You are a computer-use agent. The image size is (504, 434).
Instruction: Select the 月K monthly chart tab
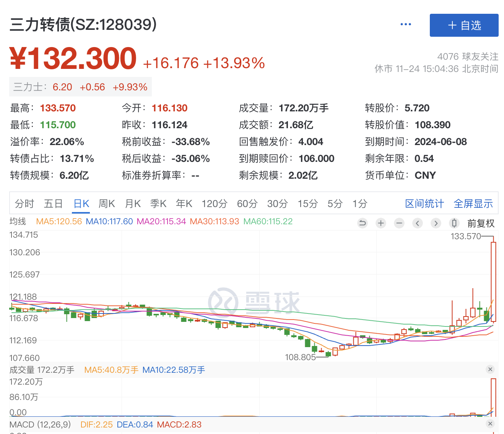(x=133, y=204)
